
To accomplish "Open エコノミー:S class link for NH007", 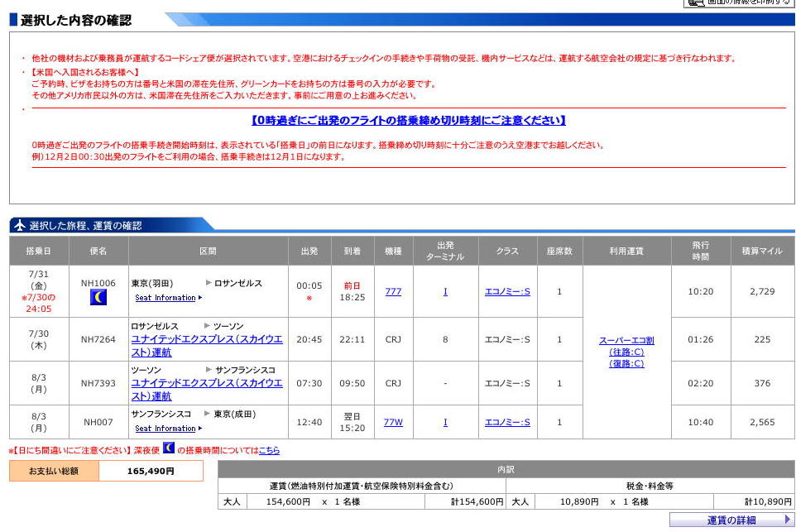I will click(508, 422).
